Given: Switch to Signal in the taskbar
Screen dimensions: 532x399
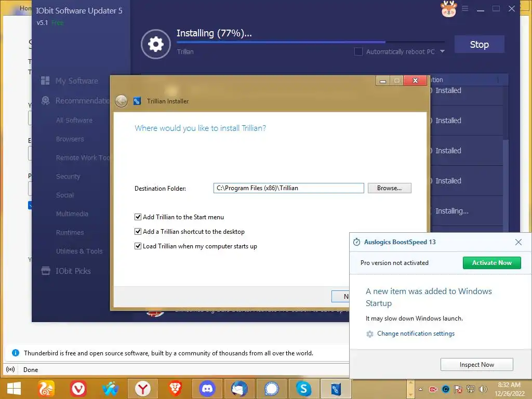Looking at the screenshot, I should point(272,389).
